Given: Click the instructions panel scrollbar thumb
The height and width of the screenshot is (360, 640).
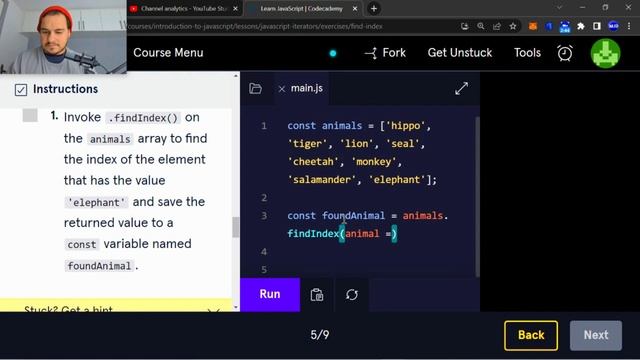Looking at the screenshot, I should [236, 227].
